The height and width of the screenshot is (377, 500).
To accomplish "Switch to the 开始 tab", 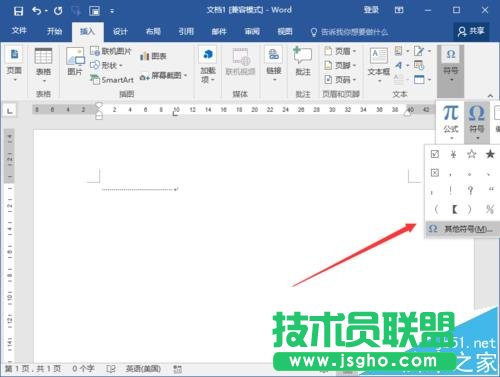I will coord(54,31).
